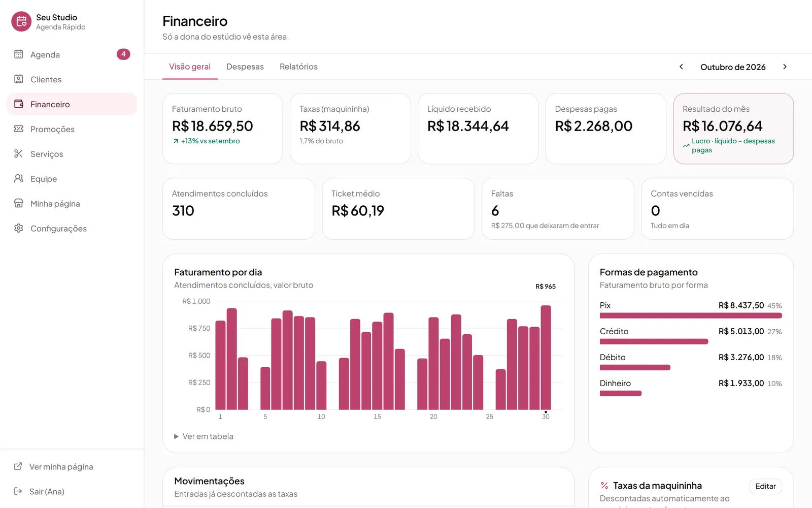Click the Serviços scissors icon
The width and height of the screenshot is (812, 508).
[19, 153]
